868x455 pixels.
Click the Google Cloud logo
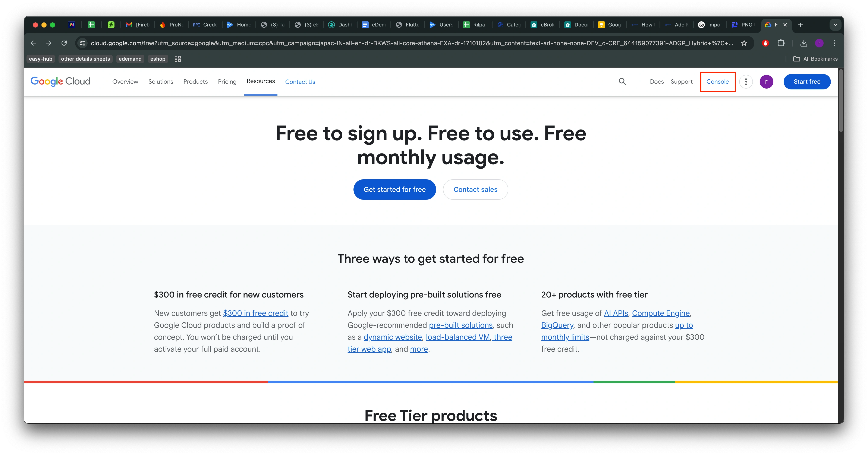(61, 81)
